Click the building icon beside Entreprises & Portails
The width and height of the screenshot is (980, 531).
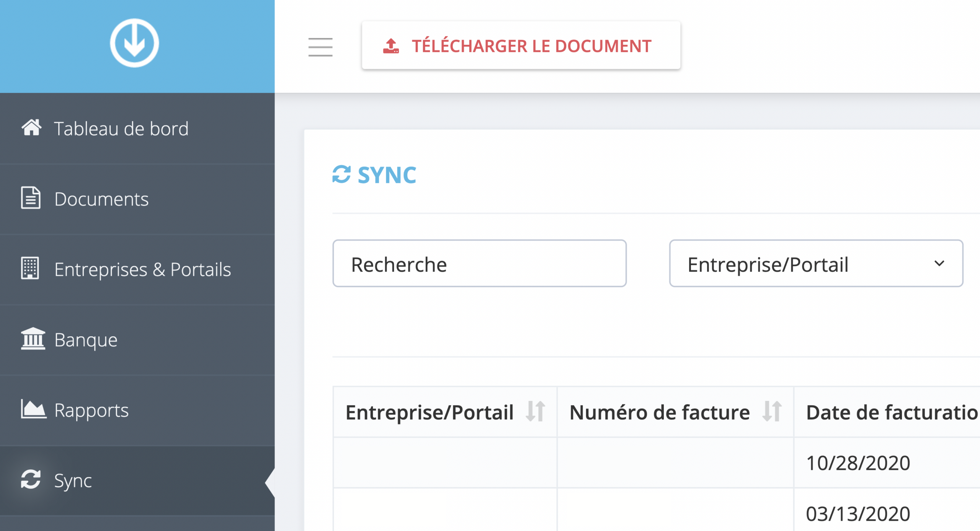pyautogui.click(x=30, y=268)
